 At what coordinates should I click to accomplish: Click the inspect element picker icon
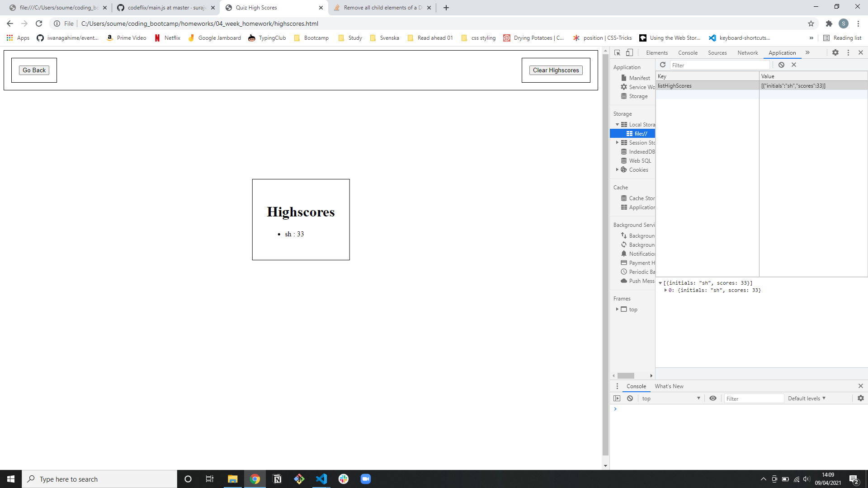tap(617, 53)
